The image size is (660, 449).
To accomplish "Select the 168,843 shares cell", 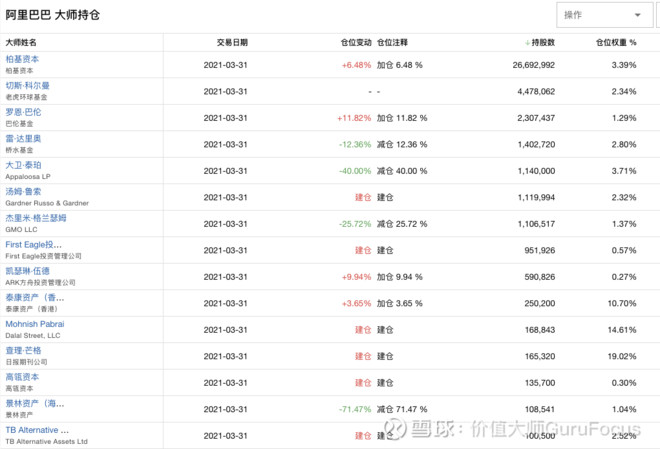I will point(540,330).
